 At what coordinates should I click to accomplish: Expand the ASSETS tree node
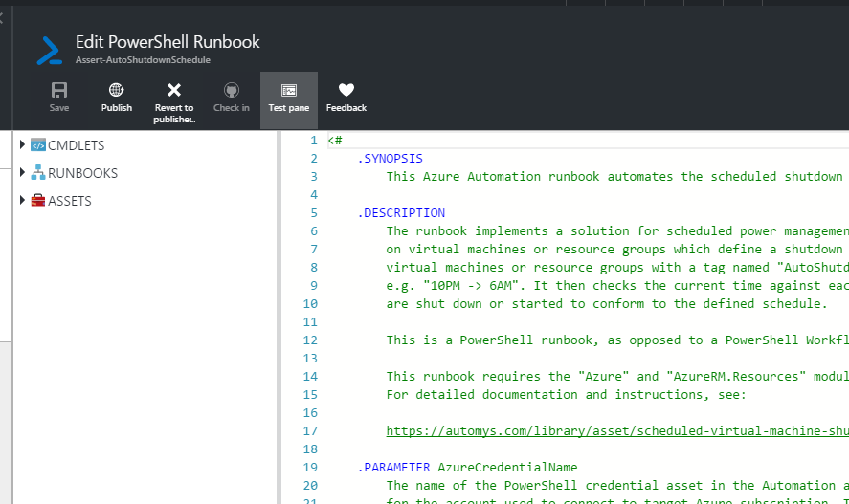click(22, 200)
